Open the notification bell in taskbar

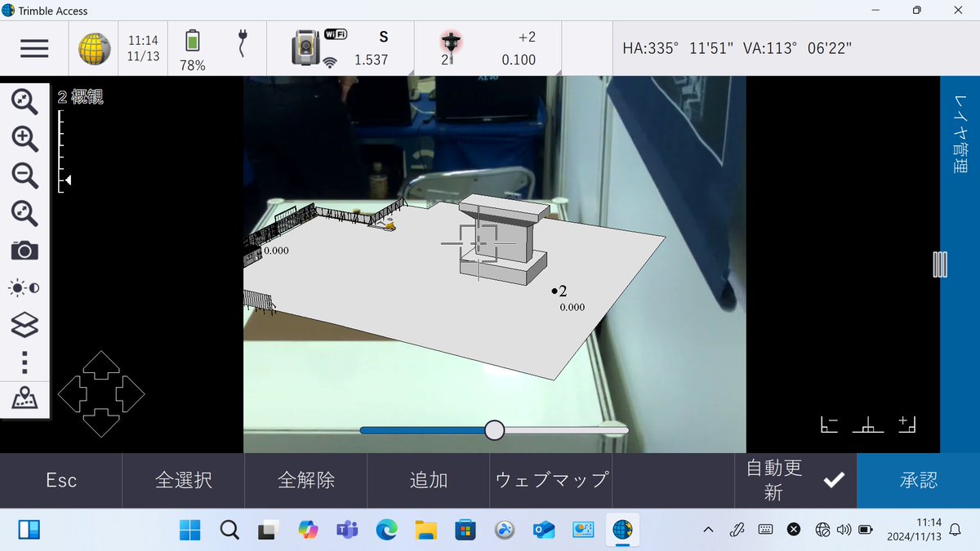tap(954, 530)
